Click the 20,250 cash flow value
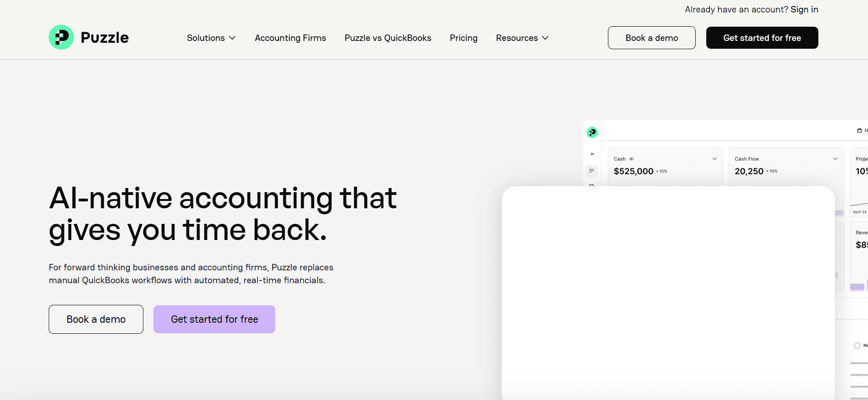 point(749,171)
